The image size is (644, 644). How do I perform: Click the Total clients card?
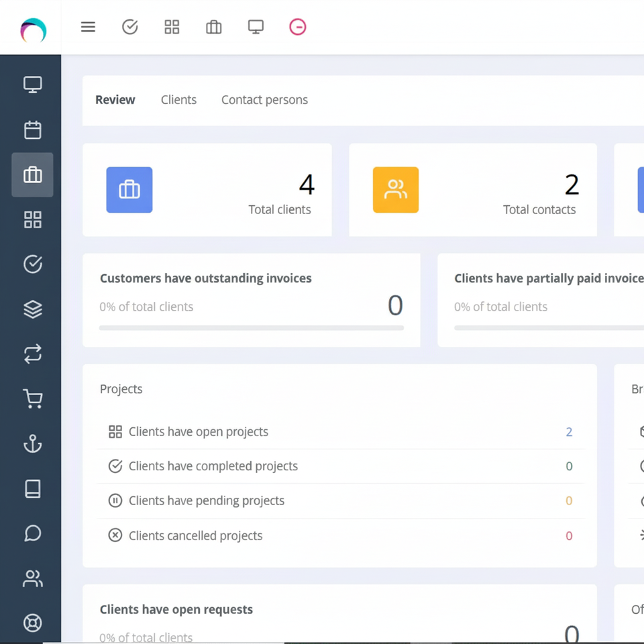(x=207, y=190)
